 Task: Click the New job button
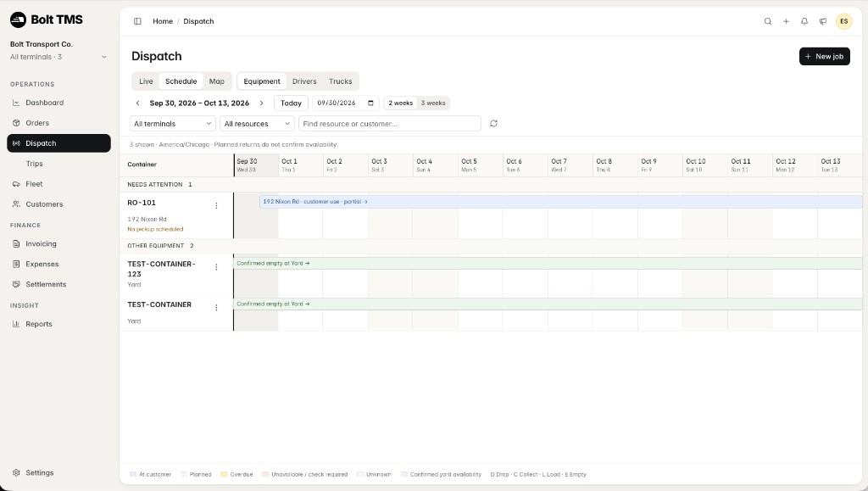coord(824,57)
